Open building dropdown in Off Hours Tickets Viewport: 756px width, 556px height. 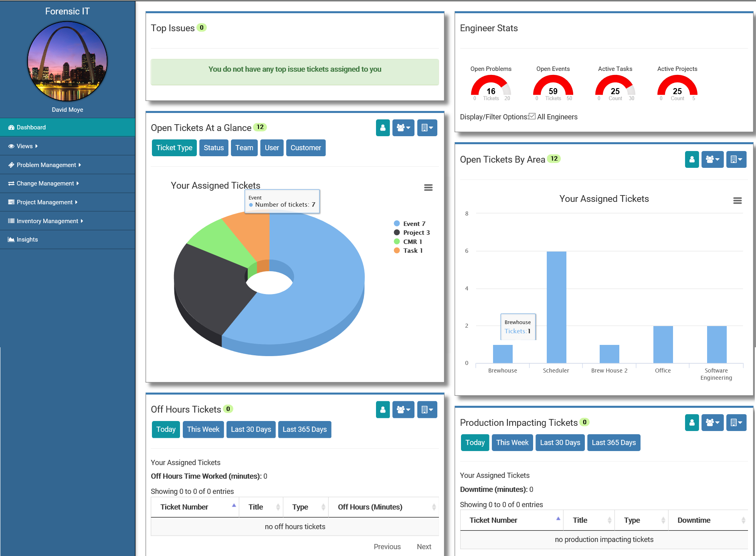click(x=427, y=409)
